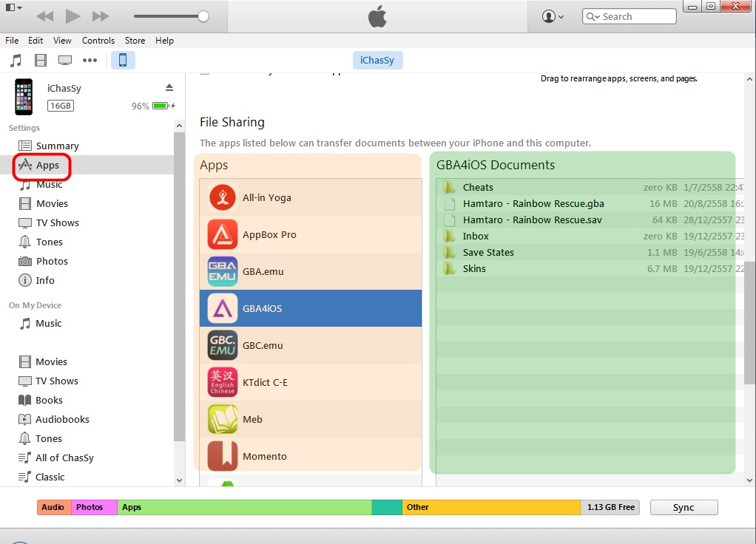
Task: Click sidebar scroll up arrow
Action: 179,126
